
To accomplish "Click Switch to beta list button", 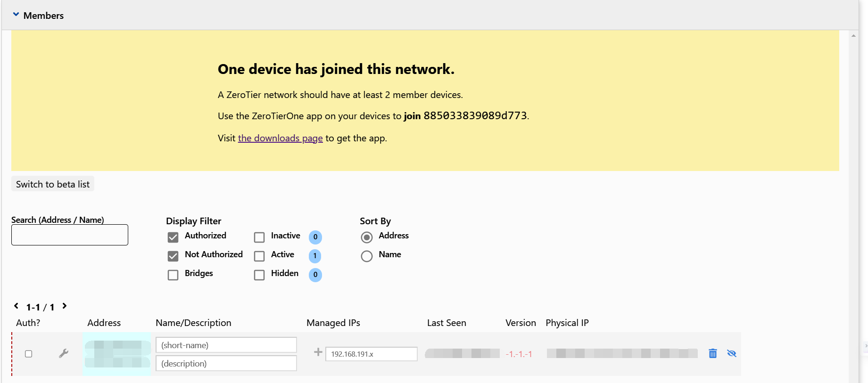I will [x=53, y=184].
